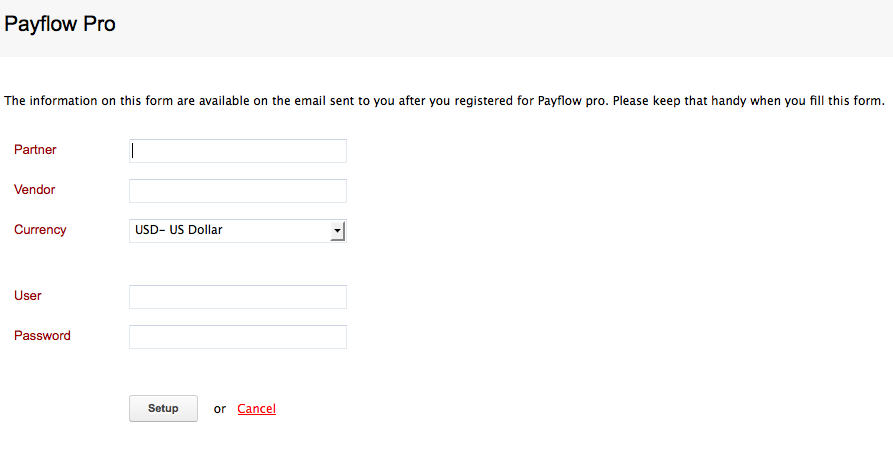The width and height of the screenshot is (893, 450).
Task: Click the Vendor field label
Action: tap(35, 190)
